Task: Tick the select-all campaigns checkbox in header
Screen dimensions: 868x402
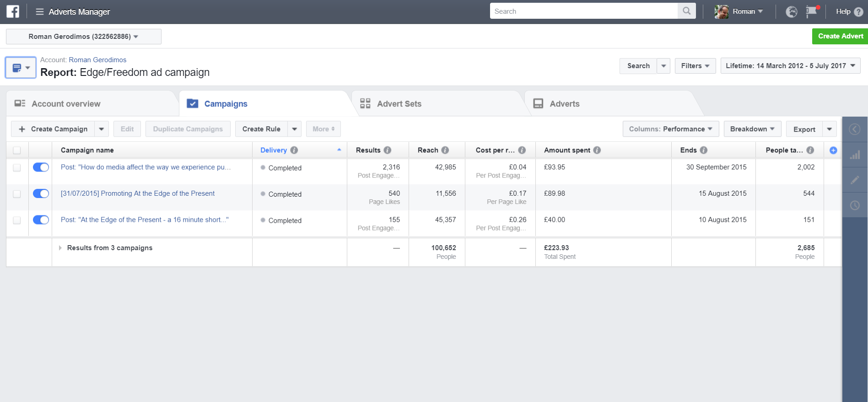Action: tap(17, 150)
